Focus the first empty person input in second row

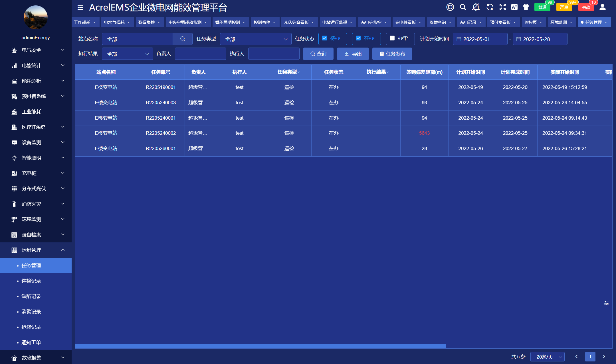point(200,54)
